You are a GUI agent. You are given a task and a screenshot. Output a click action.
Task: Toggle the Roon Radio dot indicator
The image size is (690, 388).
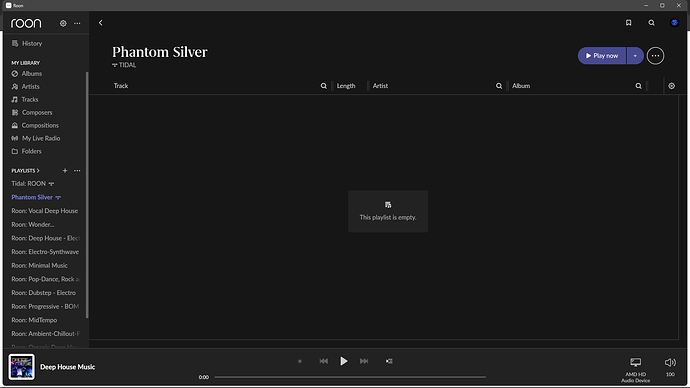(x=300, y=361)
